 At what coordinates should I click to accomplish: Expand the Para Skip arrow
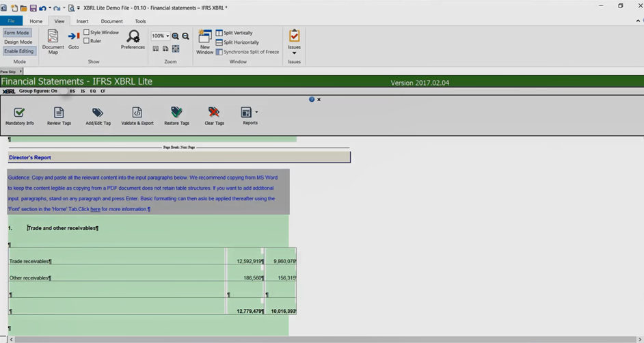[21, 71]
